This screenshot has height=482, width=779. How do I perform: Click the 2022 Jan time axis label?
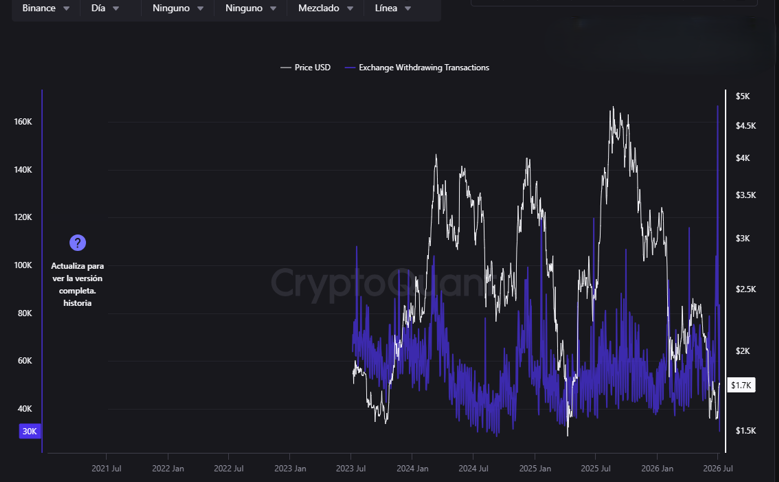168,469
